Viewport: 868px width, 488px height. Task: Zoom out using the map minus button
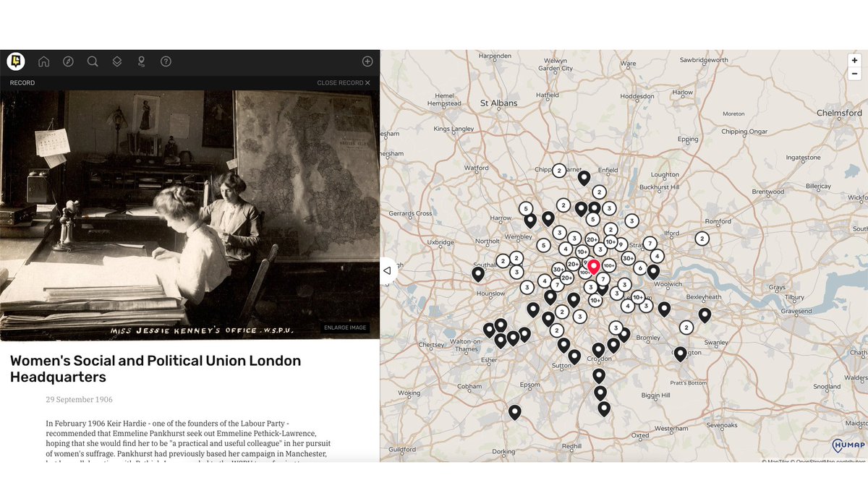(x=854, y=73)
